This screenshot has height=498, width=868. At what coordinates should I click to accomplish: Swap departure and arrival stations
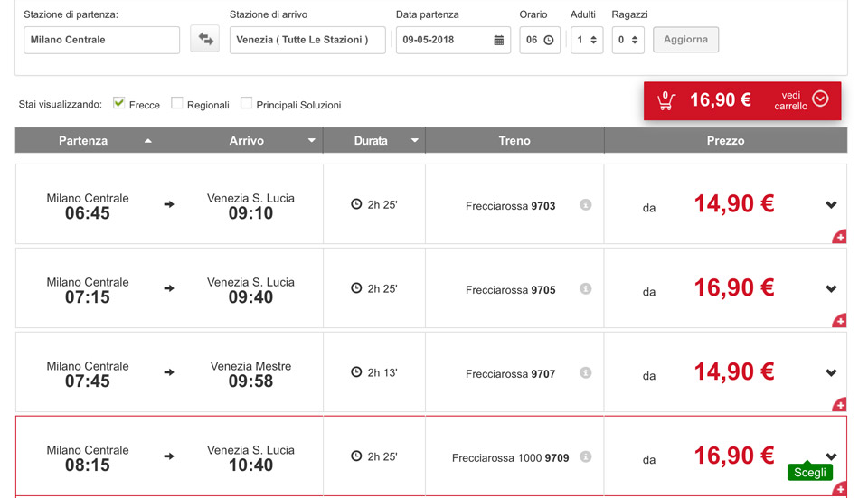click(205, 40)
